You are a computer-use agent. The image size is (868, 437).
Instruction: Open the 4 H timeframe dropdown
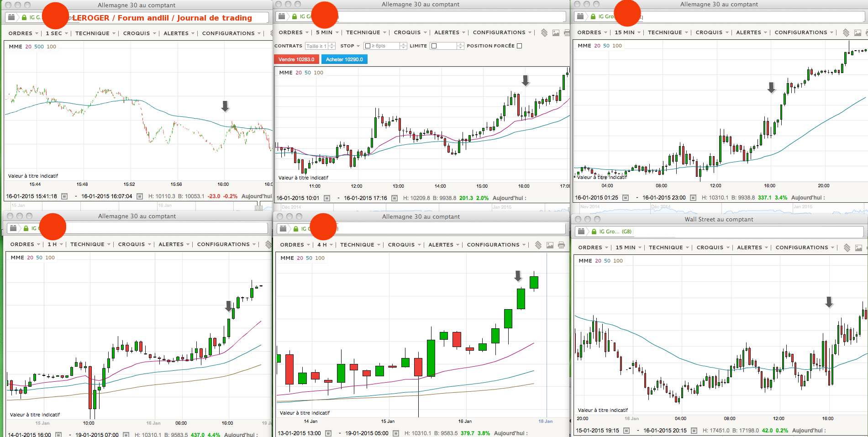[325, 245]
